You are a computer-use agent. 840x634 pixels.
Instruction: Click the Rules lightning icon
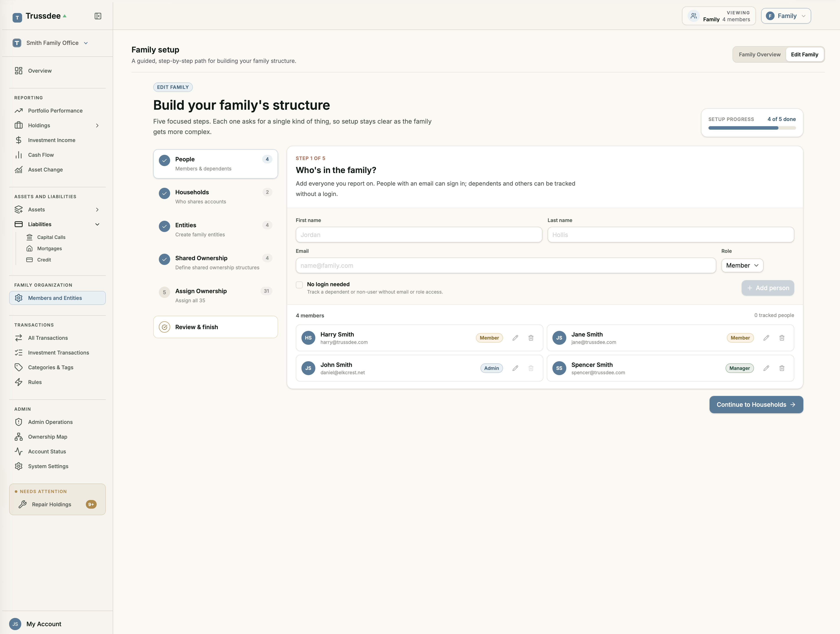coord(19,382)
